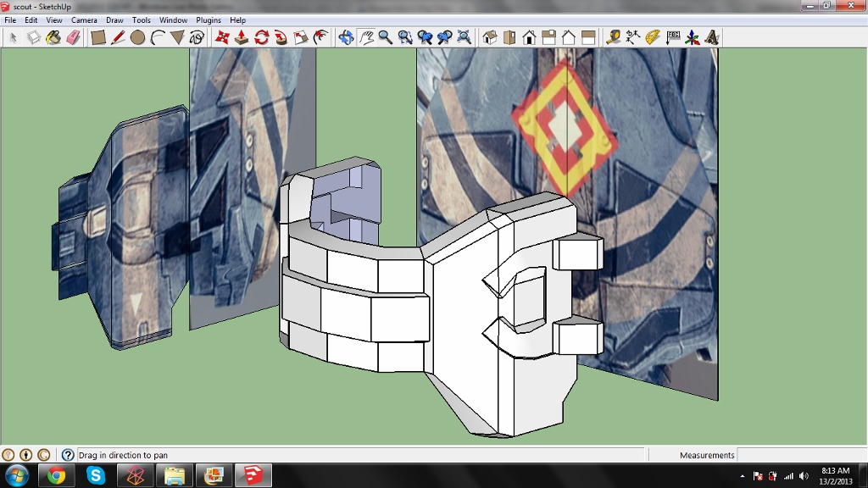Activate the Move tool with red arrows
This screenshot has width=868, height=488.
(x=222, y=37)
